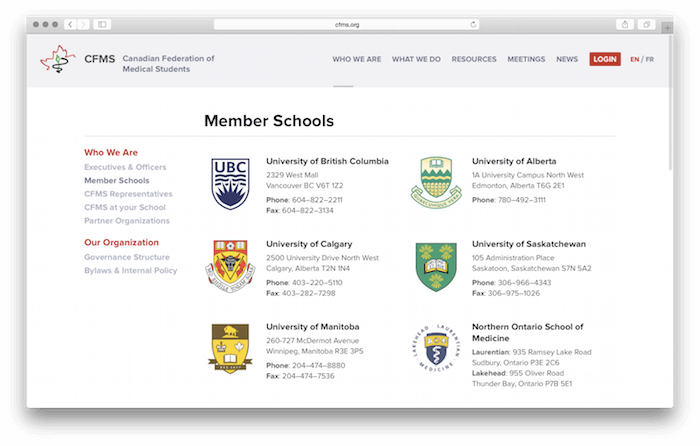This screenshot has width=700, height=446.
Task: Toggle the Safari sidebar button
Action: [102, 24]
